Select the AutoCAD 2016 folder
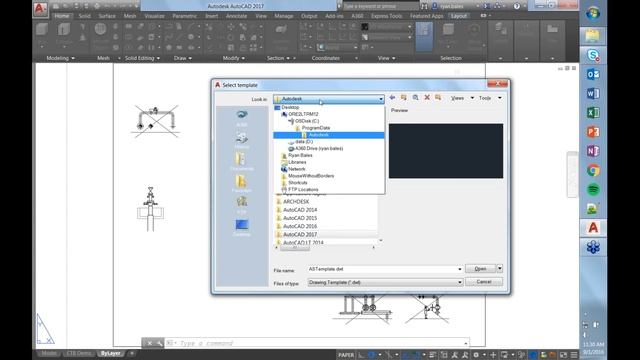Screen dimensions: 640x360 pyautogui.click(x=300, y=226)
